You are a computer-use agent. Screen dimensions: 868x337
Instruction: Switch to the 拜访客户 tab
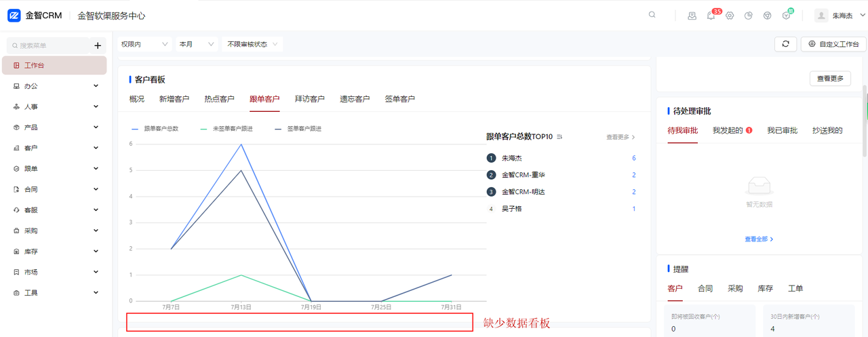[310, 99]
